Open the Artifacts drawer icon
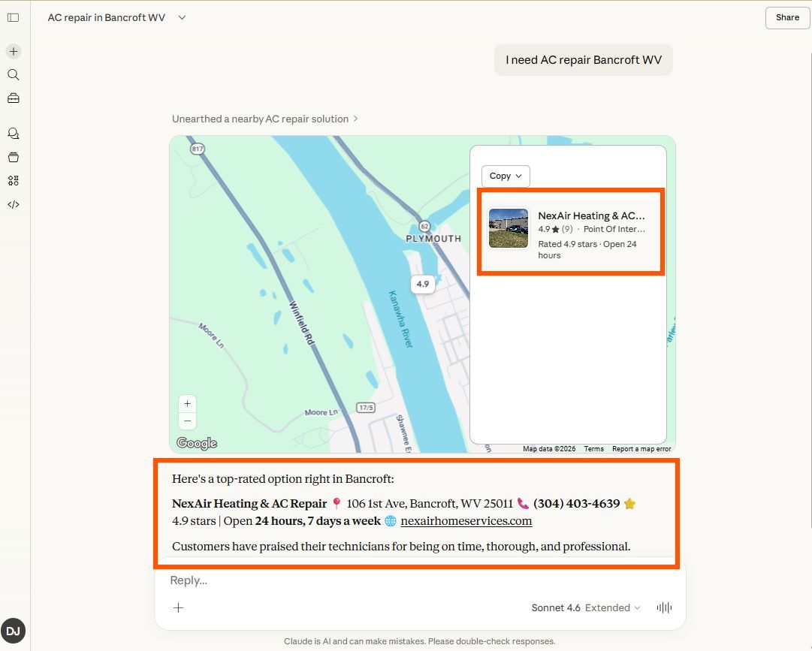812x651 pixels. tap(13, 157)
